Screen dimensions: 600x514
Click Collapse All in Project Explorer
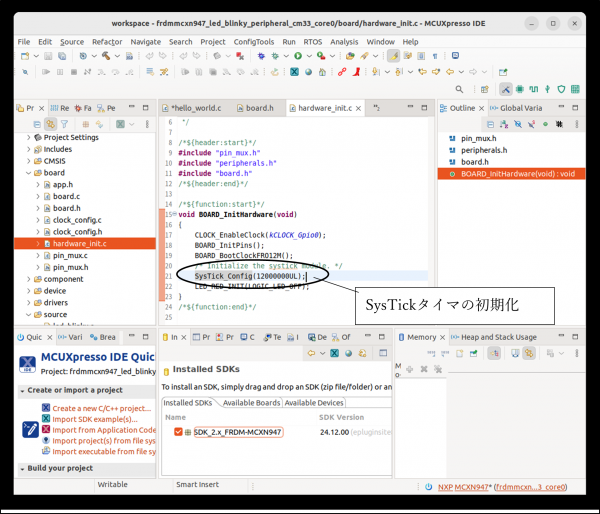37,124
